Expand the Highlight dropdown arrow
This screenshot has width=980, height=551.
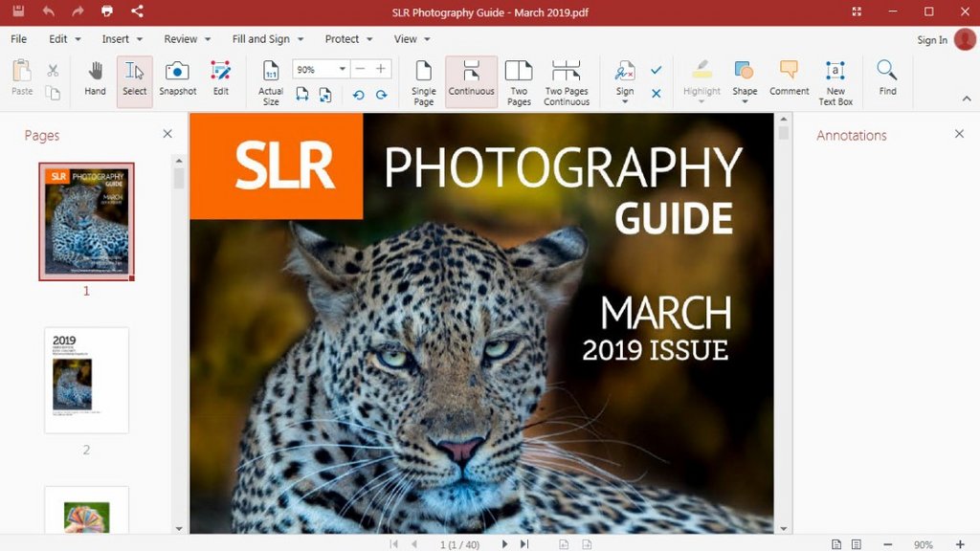pos(702,101)
